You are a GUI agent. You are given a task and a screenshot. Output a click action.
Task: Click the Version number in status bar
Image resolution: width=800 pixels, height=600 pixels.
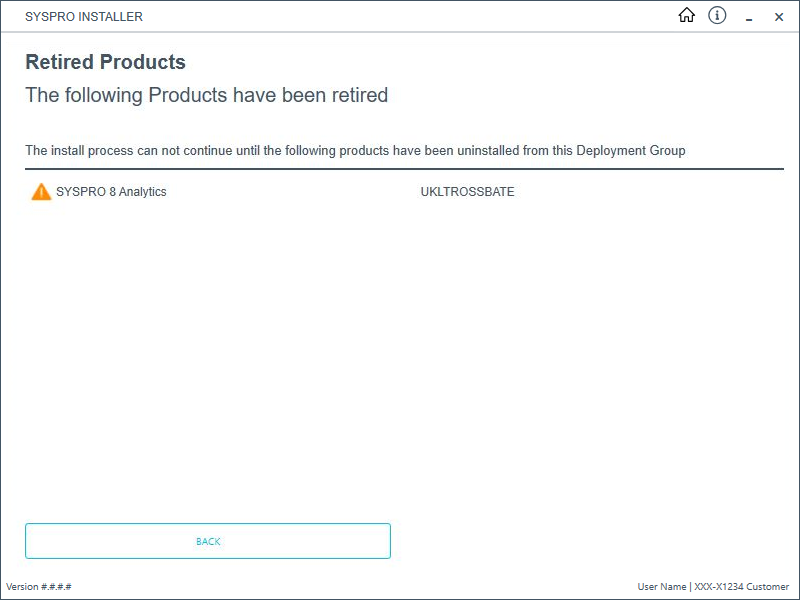(x=39, y=587)
